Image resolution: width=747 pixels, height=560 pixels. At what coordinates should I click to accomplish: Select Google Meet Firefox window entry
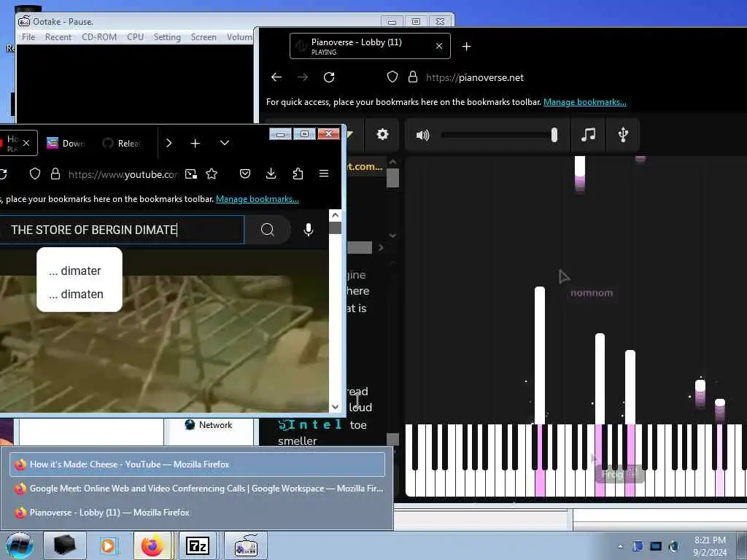(x=197, y=489)
